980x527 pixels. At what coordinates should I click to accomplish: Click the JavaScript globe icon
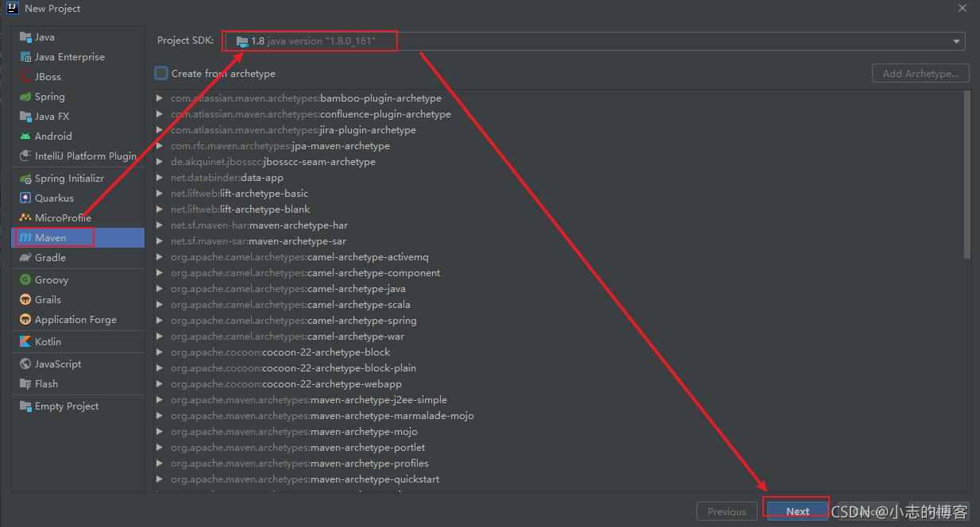click(25, 364)
